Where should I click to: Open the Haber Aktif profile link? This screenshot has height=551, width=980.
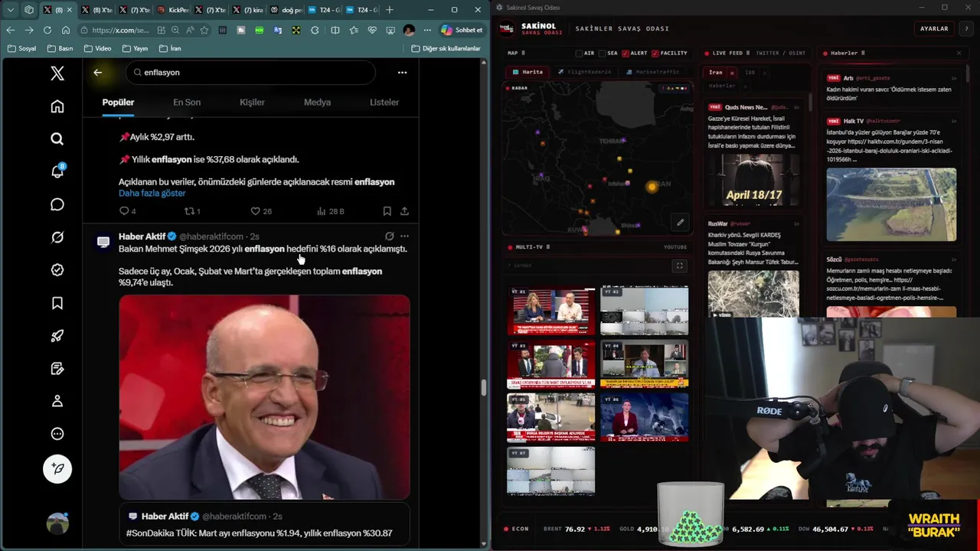tap(142, 236)
